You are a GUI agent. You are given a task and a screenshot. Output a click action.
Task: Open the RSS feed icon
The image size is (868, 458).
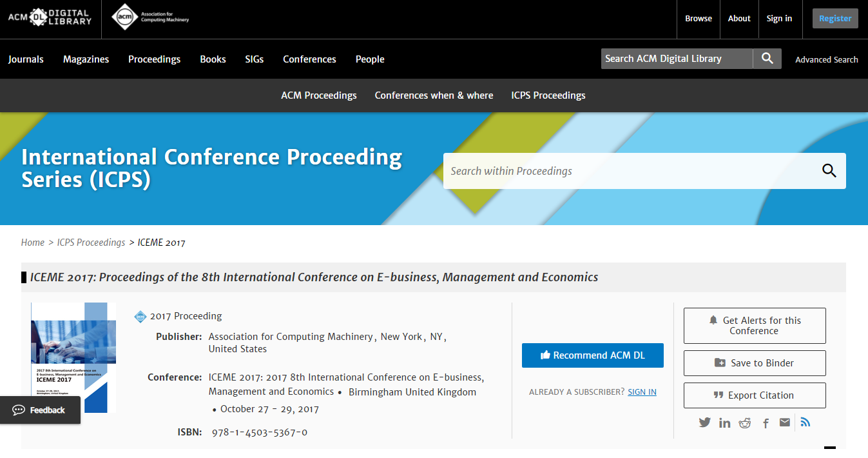[x=805, y=423]
